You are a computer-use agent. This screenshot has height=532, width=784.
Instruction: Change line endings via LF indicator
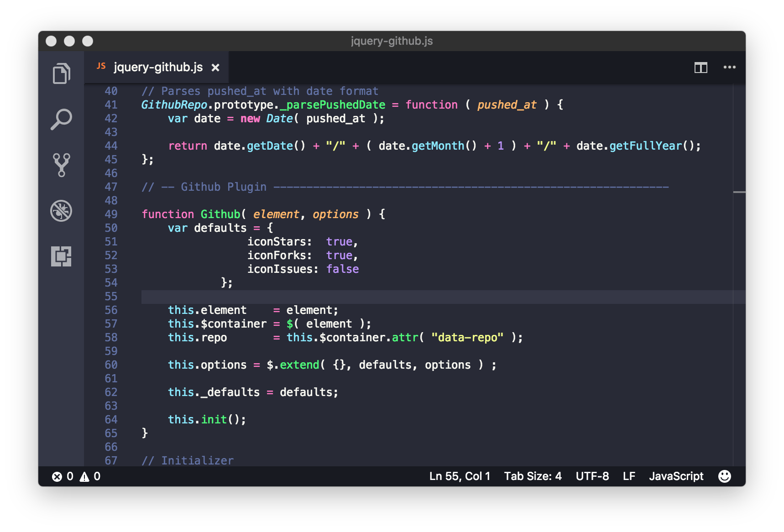628,476
